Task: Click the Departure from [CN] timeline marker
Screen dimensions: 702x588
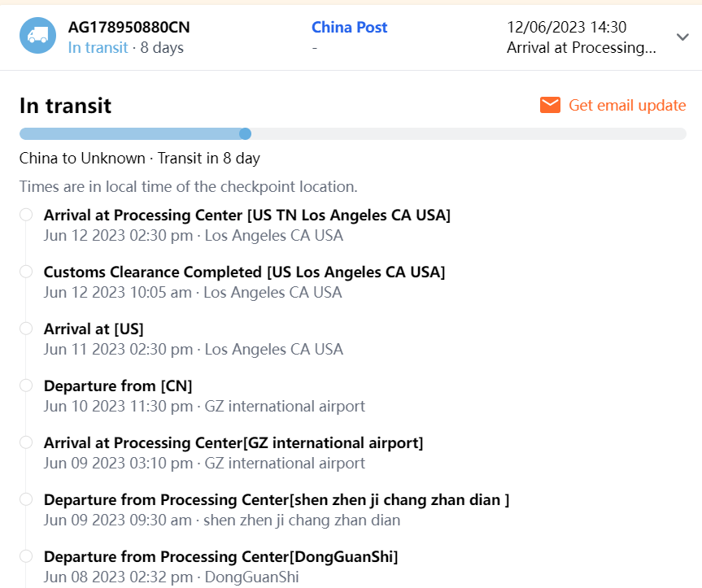Action: coord(26,385)
